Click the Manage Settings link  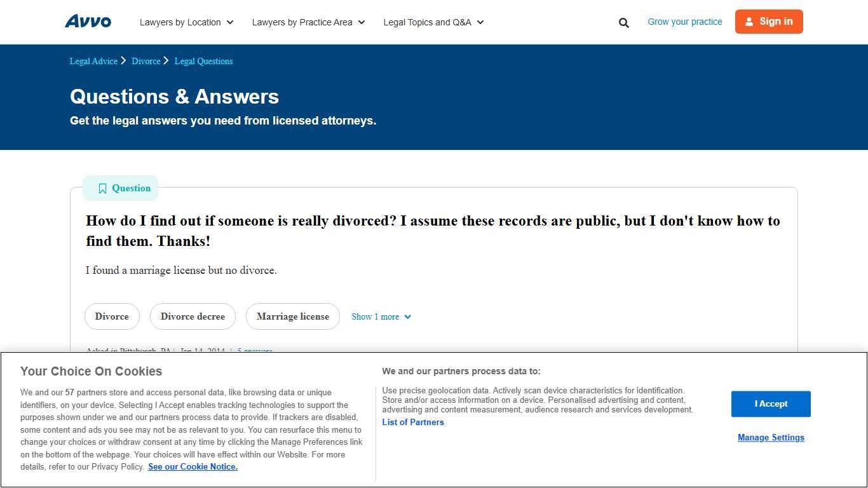[771, 437]
